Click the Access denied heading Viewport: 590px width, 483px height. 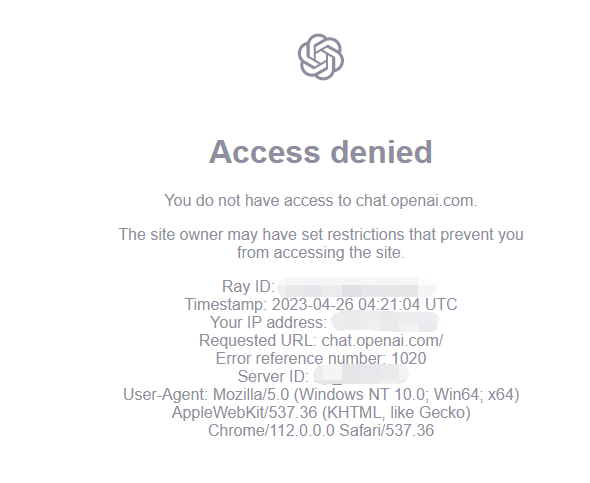tap(321, 152)
